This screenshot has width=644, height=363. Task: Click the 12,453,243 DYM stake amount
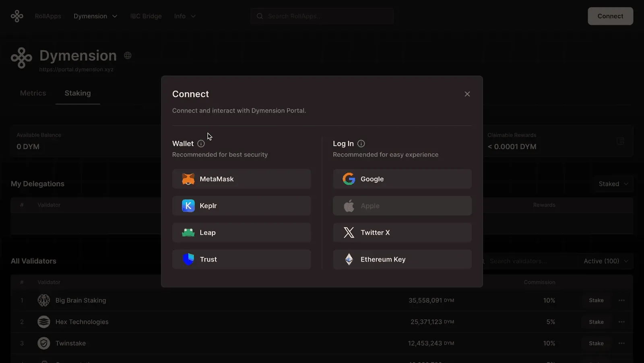click(x=431, y=343)
